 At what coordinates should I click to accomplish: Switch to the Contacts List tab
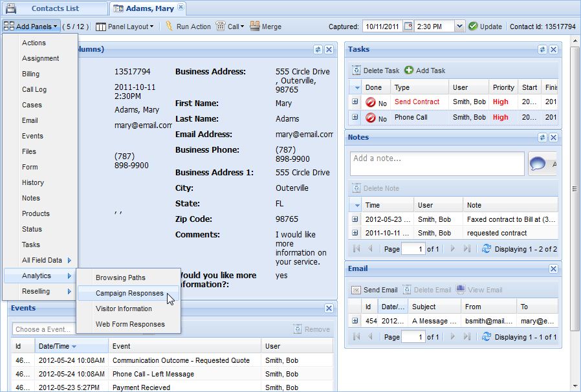(55, 8)
